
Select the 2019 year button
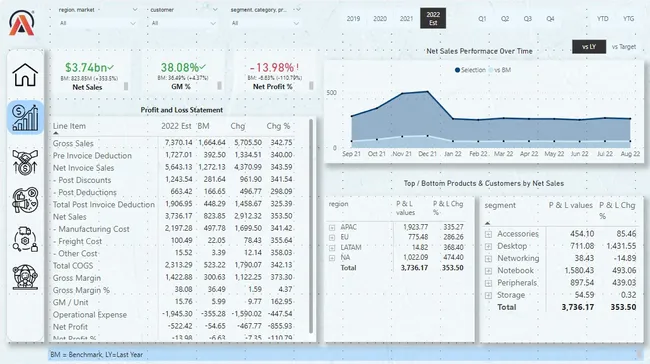[353, 19]
